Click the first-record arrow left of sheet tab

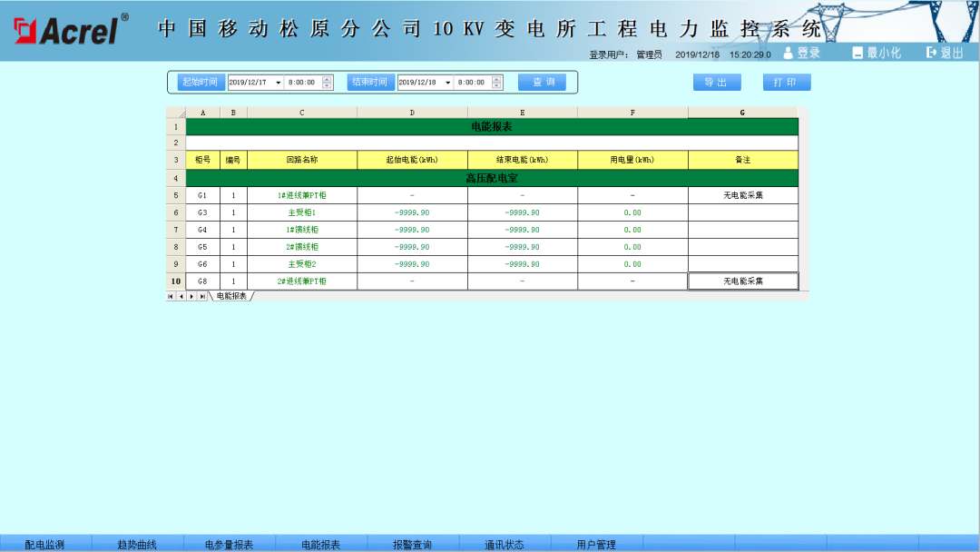[x=171, y=296]
